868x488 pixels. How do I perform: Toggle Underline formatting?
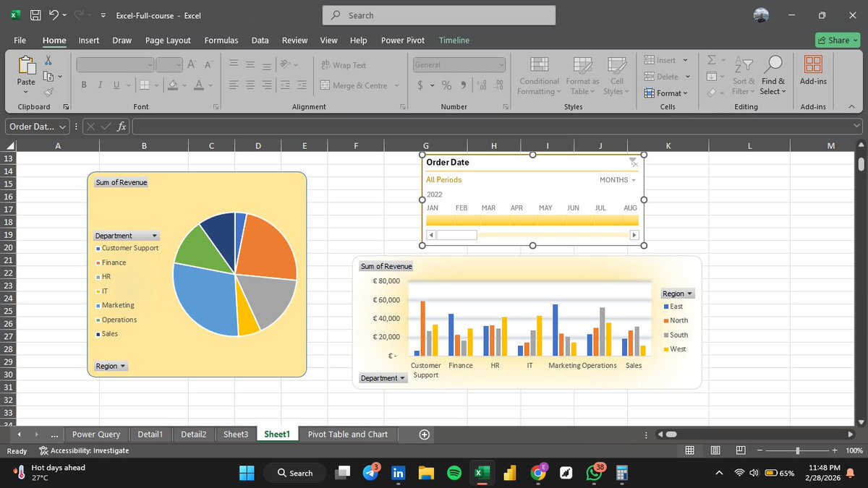click(x=116, y=85)
